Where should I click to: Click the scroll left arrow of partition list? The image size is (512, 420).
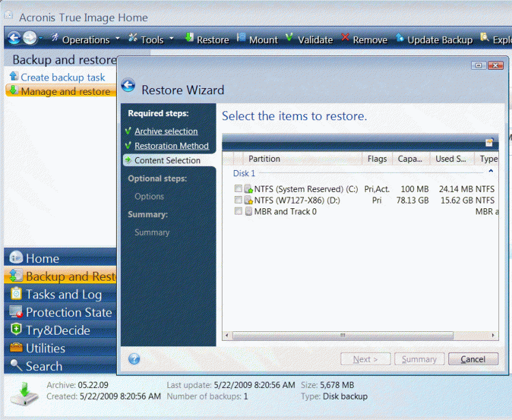coord(227,335)
